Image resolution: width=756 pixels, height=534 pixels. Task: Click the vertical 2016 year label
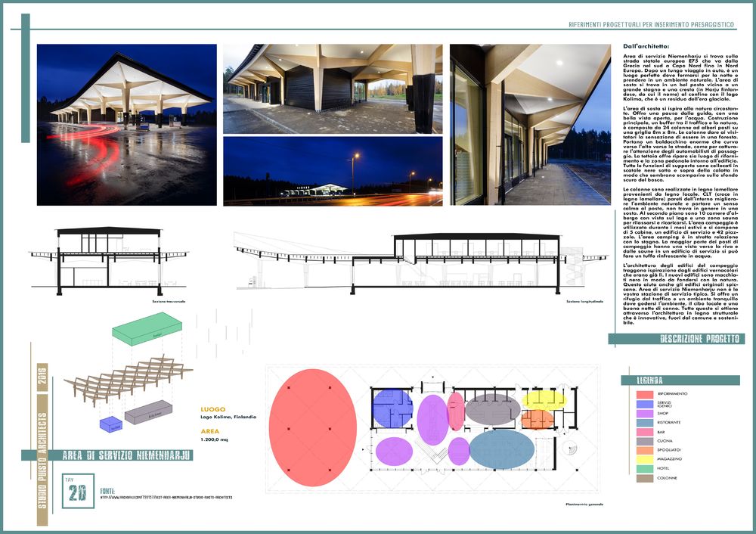tap(42, 377)
